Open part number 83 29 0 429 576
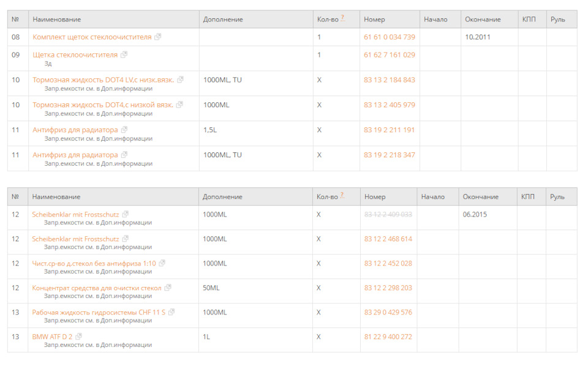 [388, 312]
